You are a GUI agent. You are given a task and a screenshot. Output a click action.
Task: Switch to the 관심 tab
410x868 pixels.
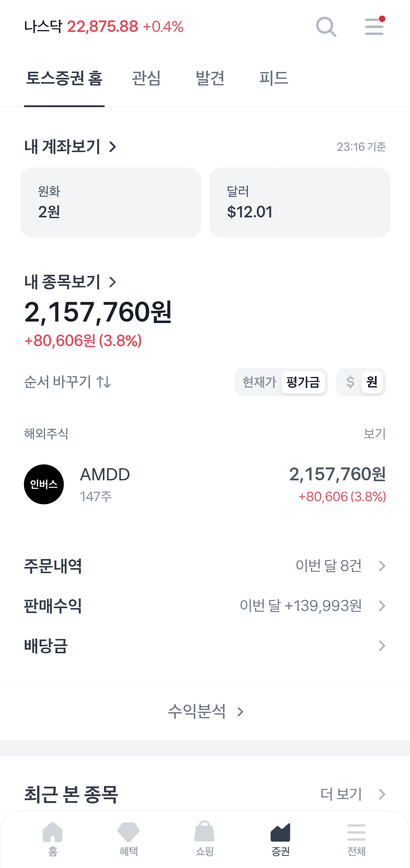point(146,78)
